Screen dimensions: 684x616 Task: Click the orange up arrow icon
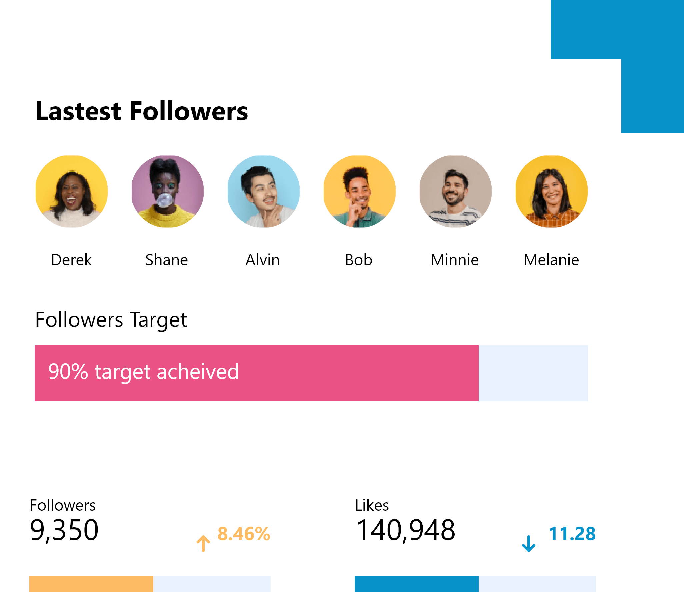coord(203,543)
